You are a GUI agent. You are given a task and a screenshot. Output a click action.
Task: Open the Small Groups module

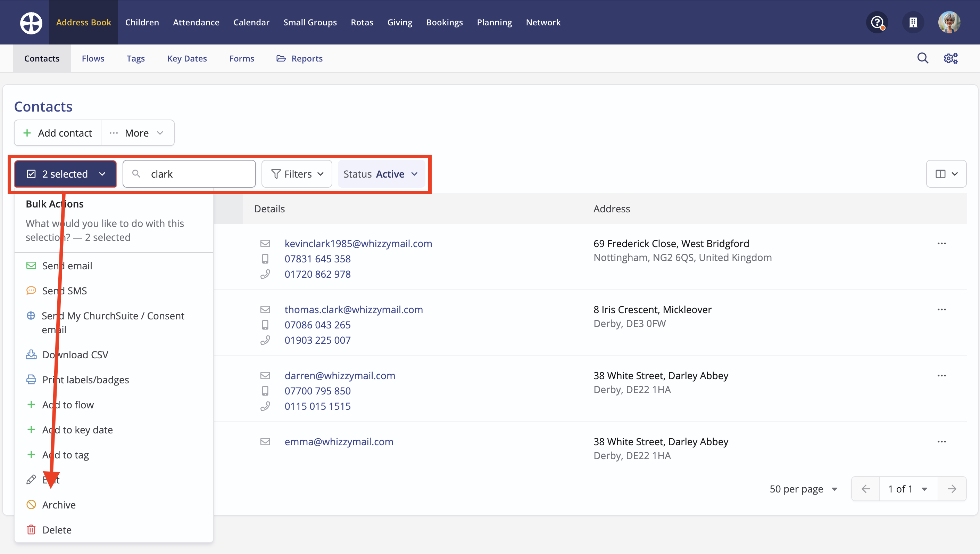click(310, 23)
